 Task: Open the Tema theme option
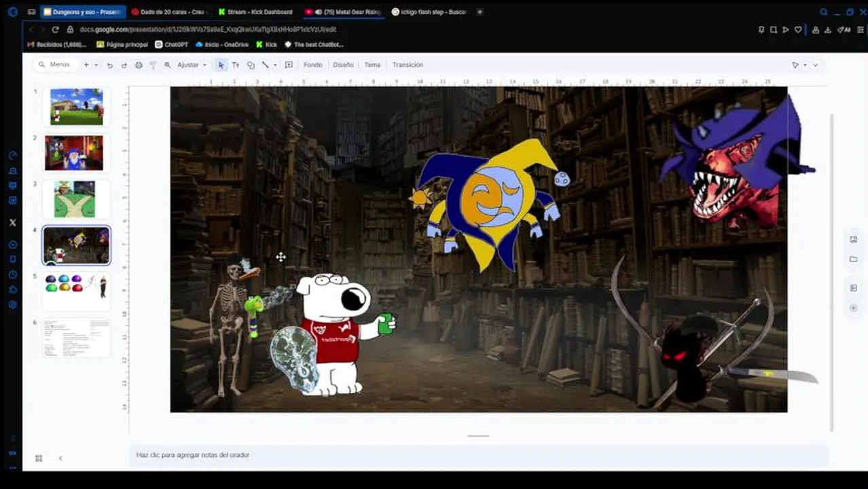(x=372, y=65)
